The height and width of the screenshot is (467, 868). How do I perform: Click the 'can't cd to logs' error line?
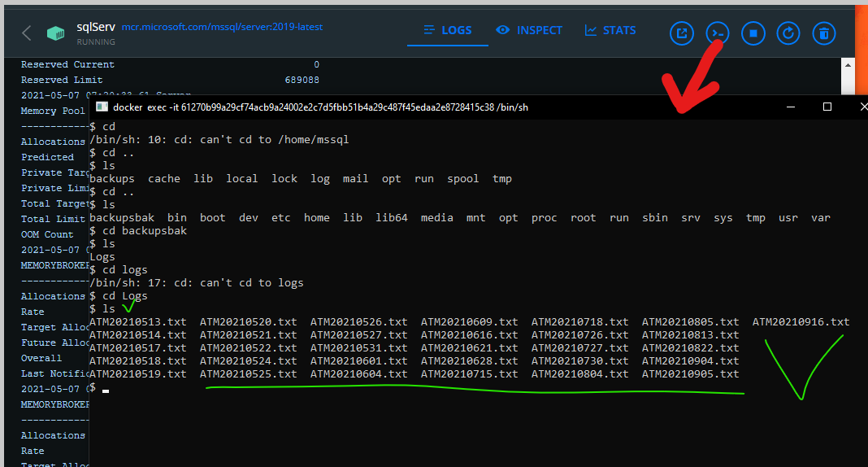[197, 282]
